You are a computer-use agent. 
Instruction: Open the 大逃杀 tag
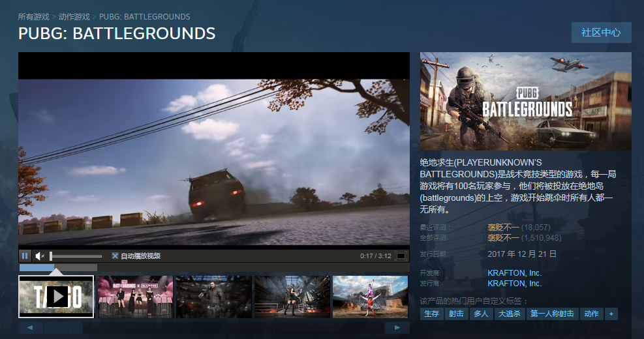[508, 314]
